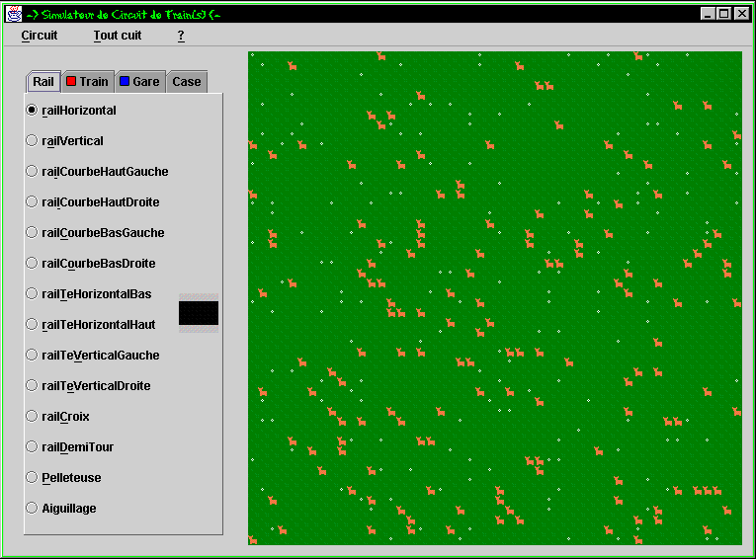Viewport: 756px width, 559px height.
Task: Choose the railVertical option
Action: point(33,141)
